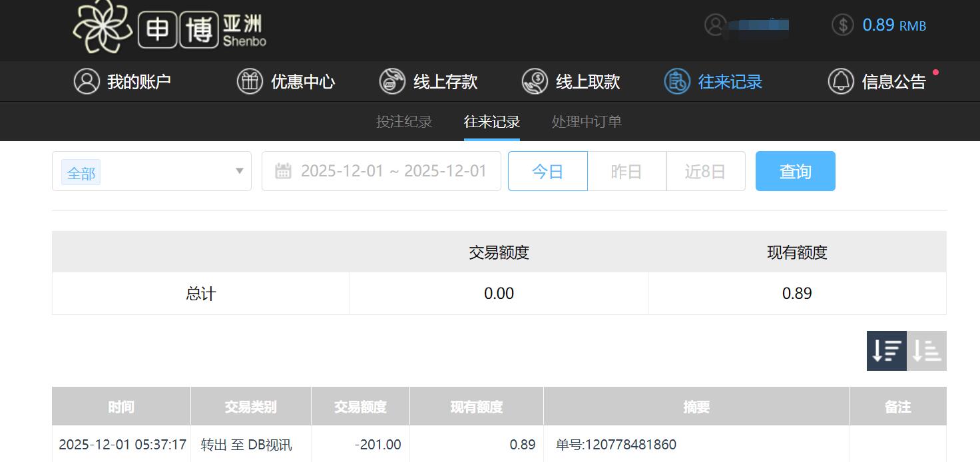Screen dimensions: 980x462
Task: Select the 今日 date filter
Action: (547, 170)
